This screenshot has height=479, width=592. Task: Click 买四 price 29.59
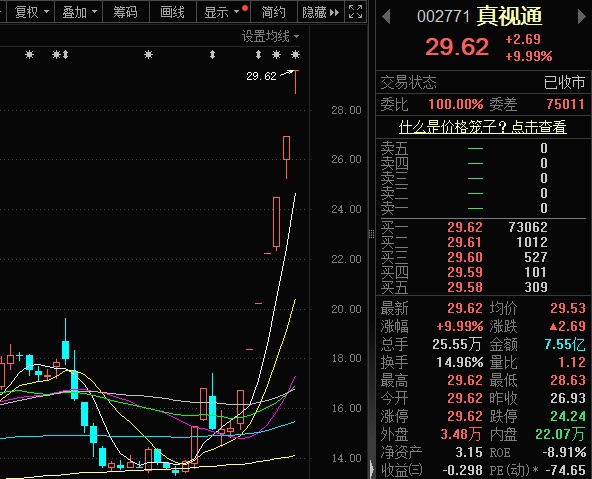[465, 273]
